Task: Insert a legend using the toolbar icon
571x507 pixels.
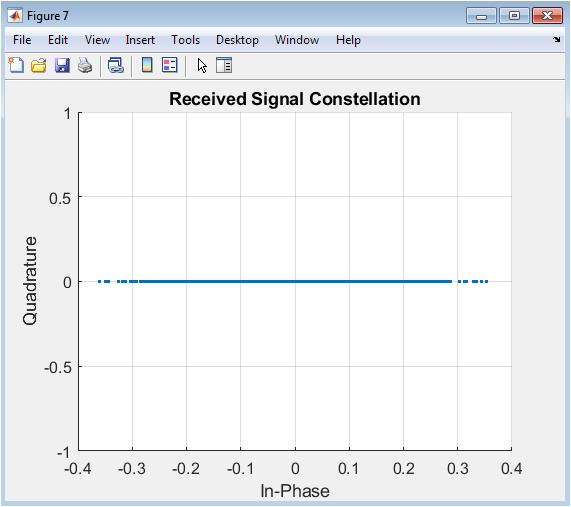Action: coord(170,66)
